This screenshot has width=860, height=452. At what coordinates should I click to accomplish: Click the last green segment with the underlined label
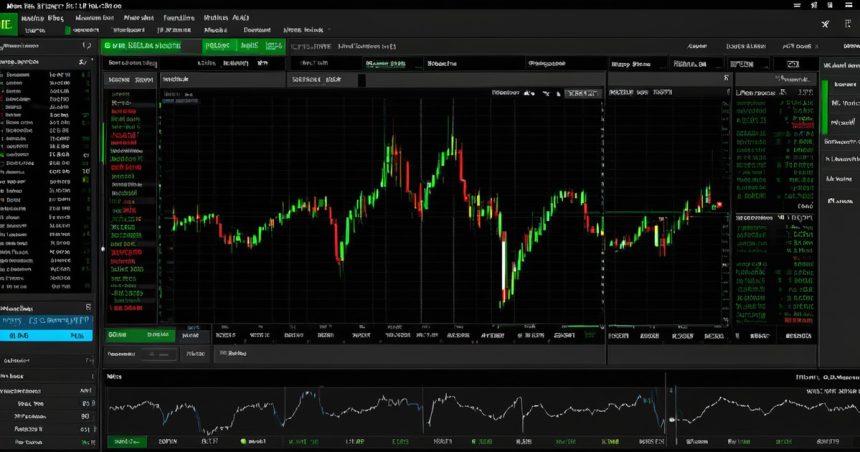[274, 46]
